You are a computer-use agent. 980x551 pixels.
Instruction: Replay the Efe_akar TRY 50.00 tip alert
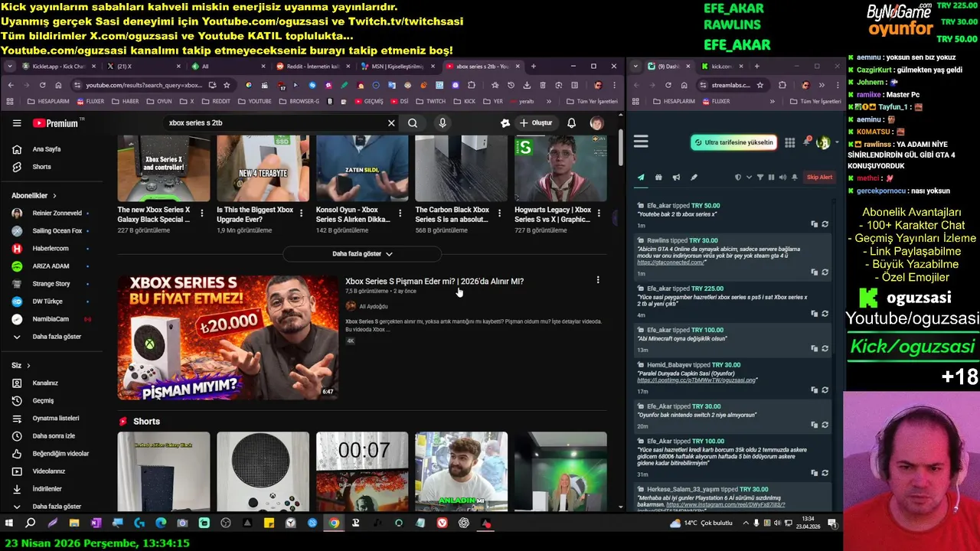(825, 224)
